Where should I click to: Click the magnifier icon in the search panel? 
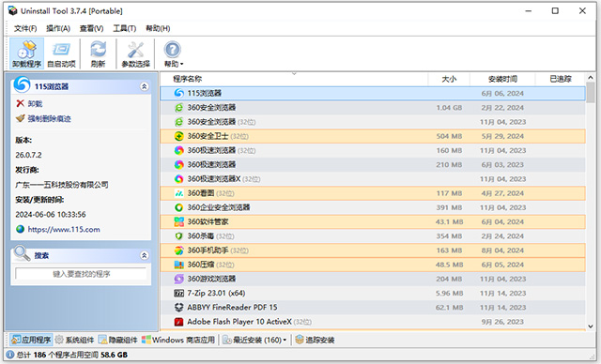click(x=22, y=253)
